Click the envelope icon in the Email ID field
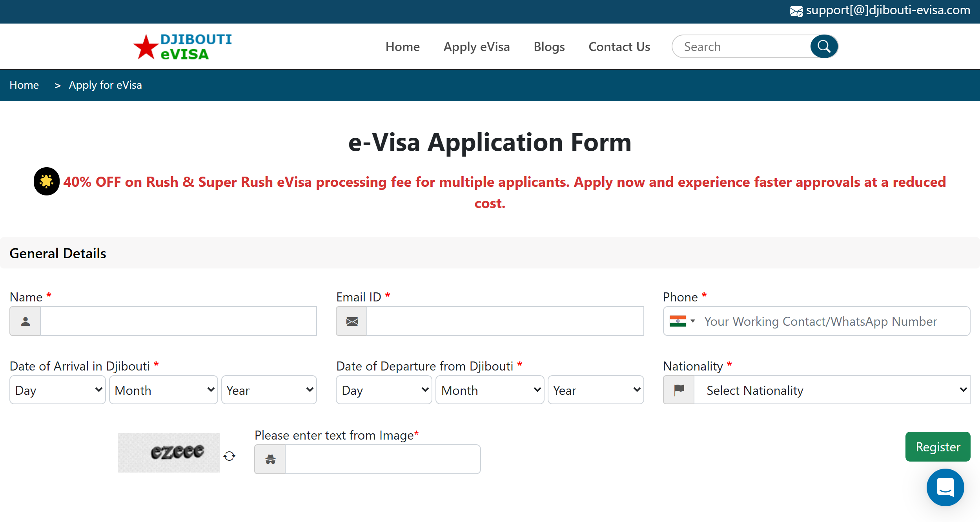This screenshot has width=980, height=522. click(351, 321)
